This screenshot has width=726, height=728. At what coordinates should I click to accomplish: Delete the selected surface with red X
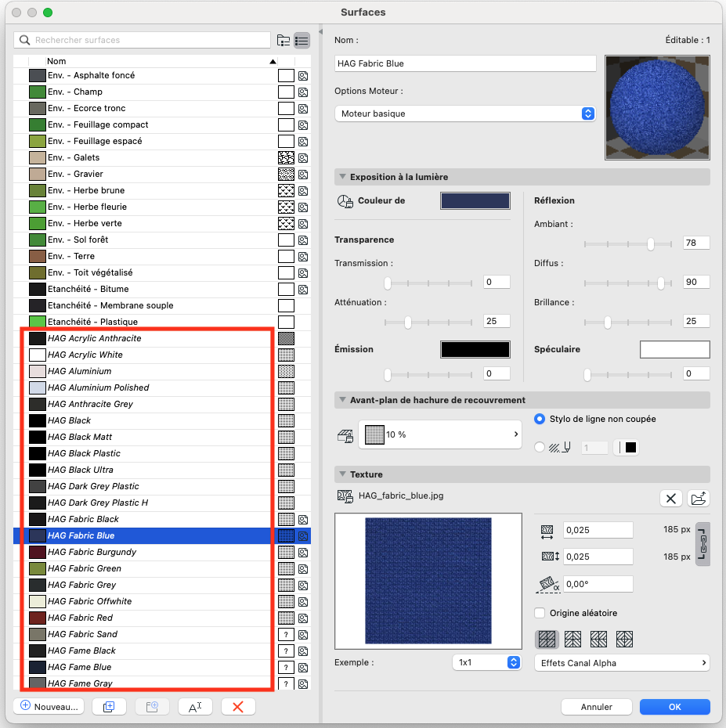(238, 707)
